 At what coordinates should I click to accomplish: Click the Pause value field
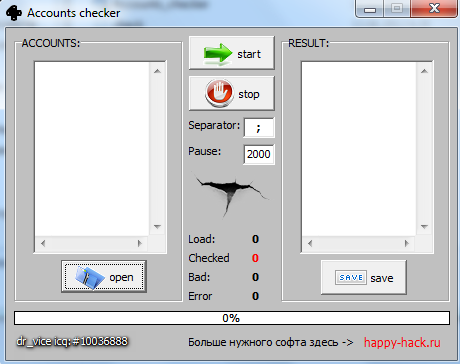(x=259, y=154)
